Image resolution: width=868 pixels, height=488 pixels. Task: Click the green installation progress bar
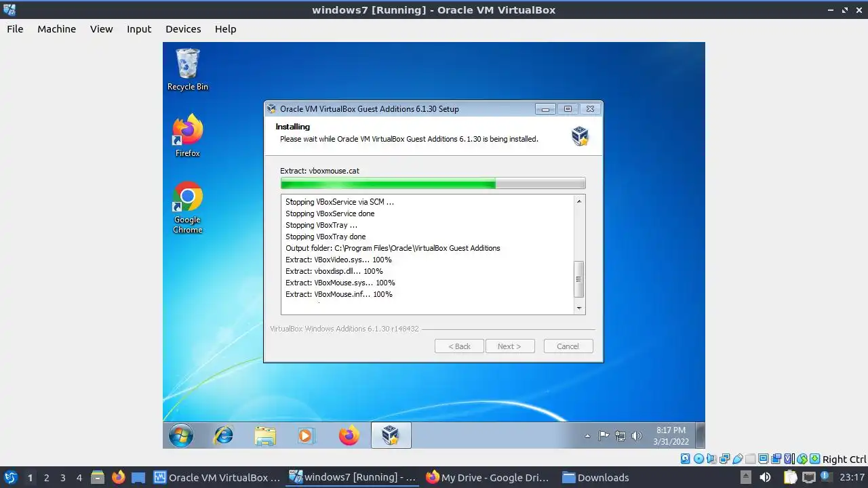[433, 184]
